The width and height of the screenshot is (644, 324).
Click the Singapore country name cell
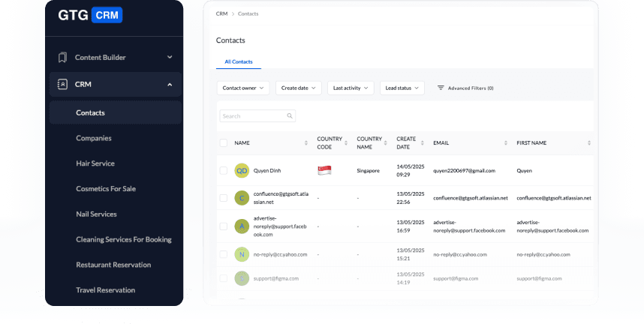click(368, 171)
